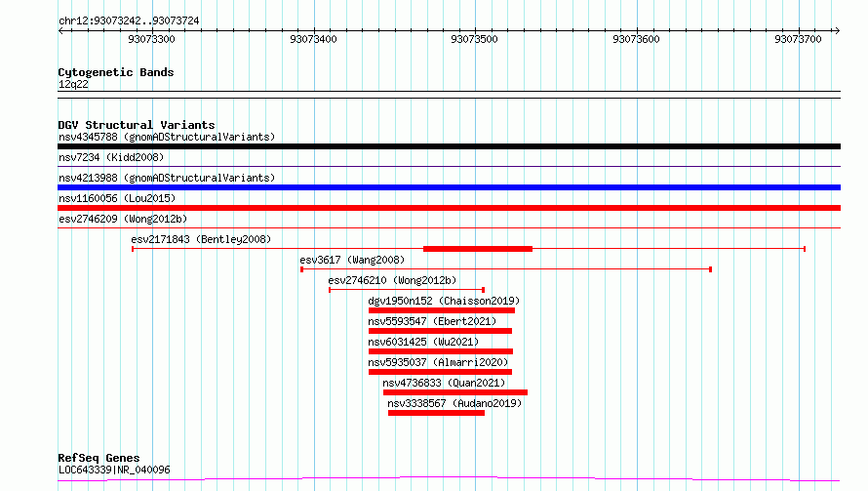This screenshot has width=868, height=491.
Task: Click the nsv4213988 blue variant bar
Action: click(449, 187)
